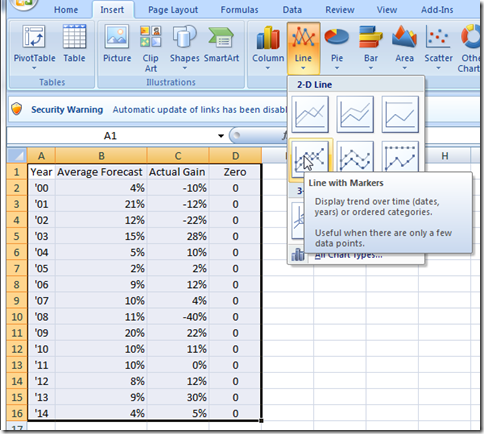Click the Scatter chart button
Image resolution: width=484 pixels, height=434 pixels.
(x=438, y=48)
